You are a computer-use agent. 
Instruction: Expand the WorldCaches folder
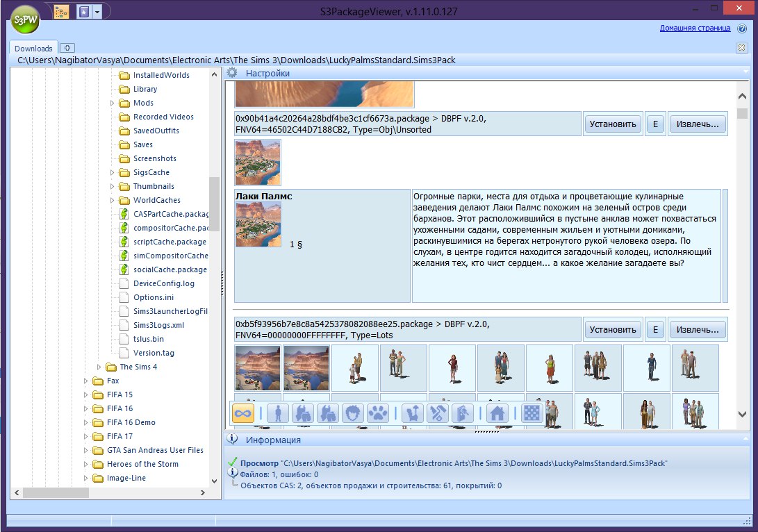click(112, 200)
